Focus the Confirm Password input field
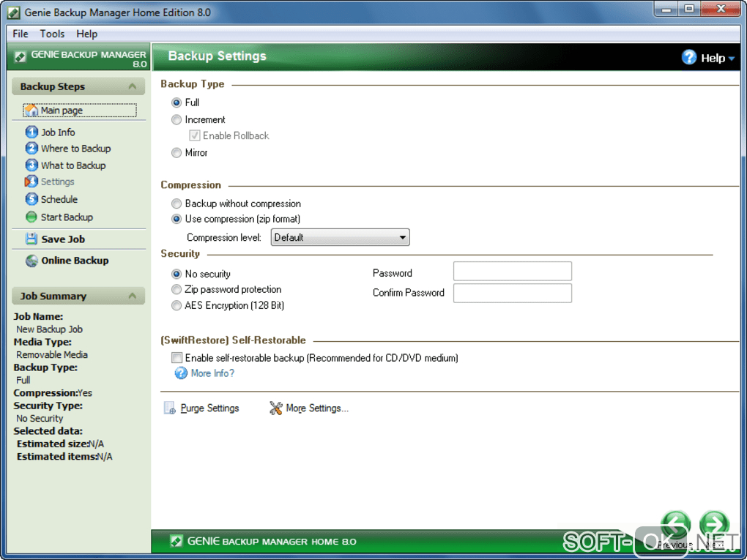Image resolution: width=747 pixels, height=560 pixels. pyautogui.click(x=513, y=293)
